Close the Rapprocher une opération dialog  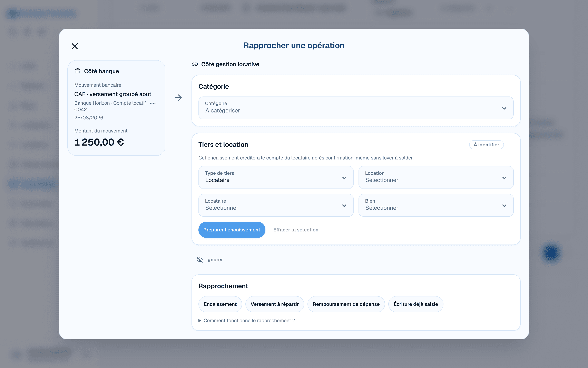coord(75,46)
